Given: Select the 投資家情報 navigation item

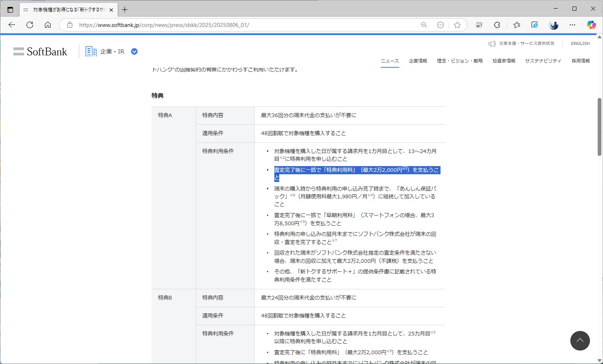Looking at the screenshot, I should pyautogui.click(x=504, y=61).
